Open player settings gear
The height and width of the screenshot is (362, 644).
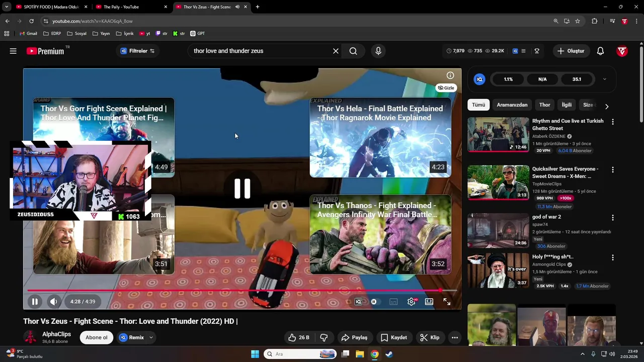pos(412,302)
